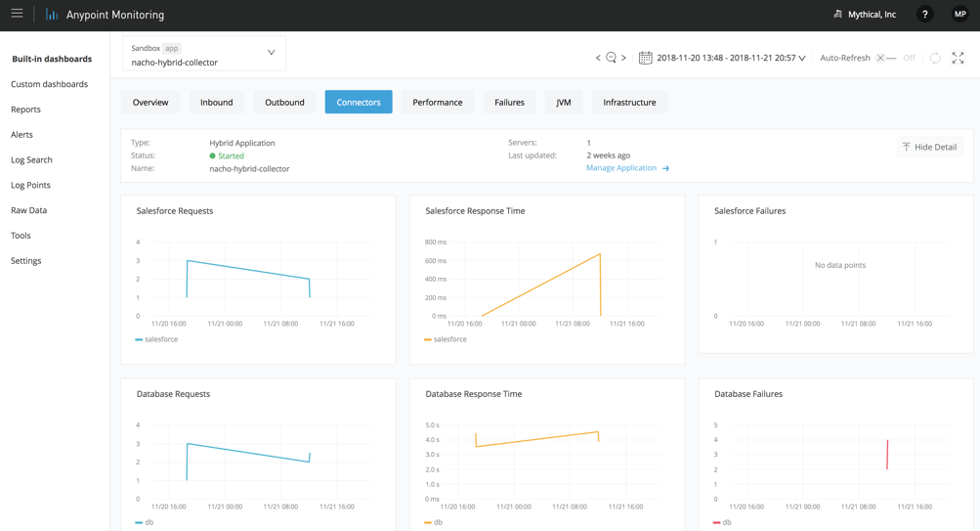The height and width of the screenshot is (531, 980).
Task: Open the help question mark icon
Action: tap(925, 15)
